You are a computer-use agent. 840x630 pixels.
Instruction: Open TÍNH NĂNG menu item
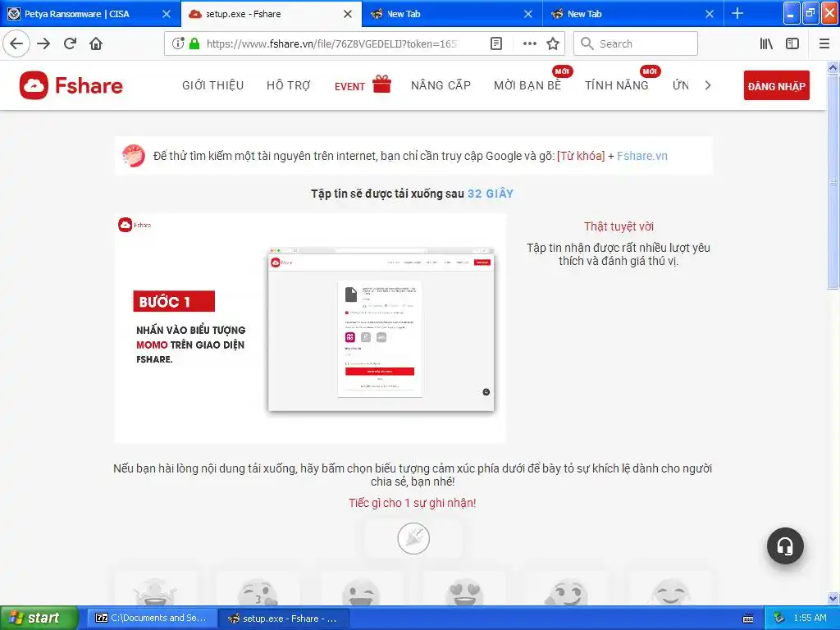pyautogui.click(x=617, y=85)
